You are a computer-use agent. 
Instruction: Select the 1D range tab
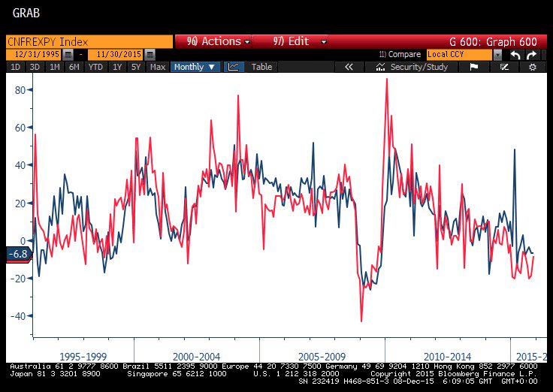pyautogui.click(x=15, y=67)
